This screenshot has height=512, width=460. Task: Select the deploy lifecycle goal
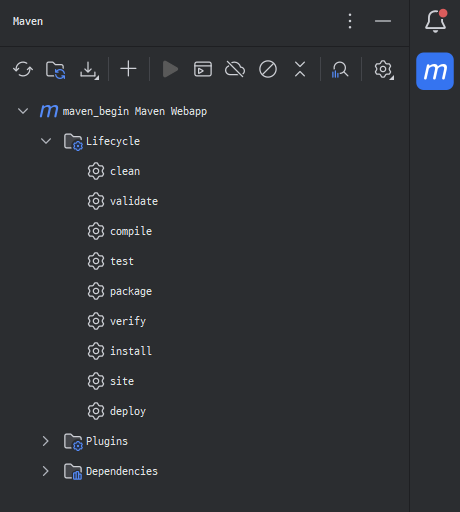click(128, 411)
